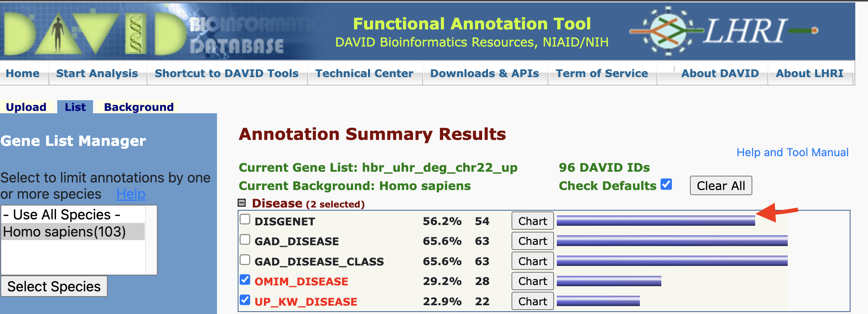Open the Downloads & APIs menu
Image resolution: width=868 pixels, height=314 pixels.
(484, 74)
